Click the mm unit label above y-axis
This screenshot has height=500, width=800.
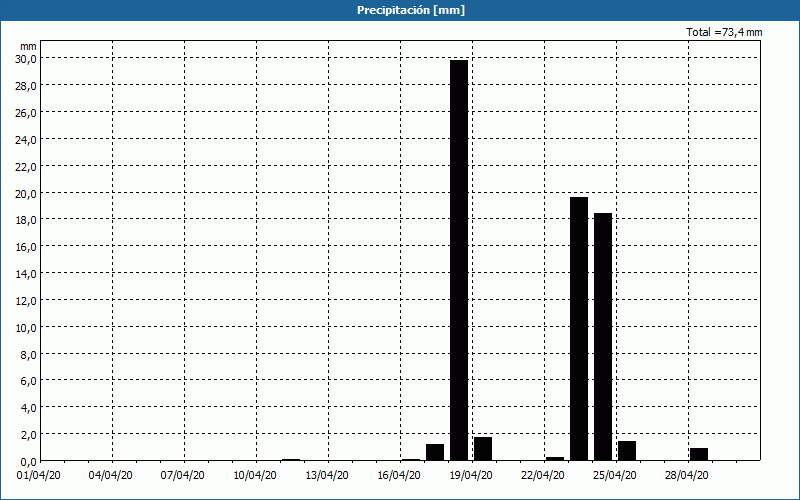28,47
